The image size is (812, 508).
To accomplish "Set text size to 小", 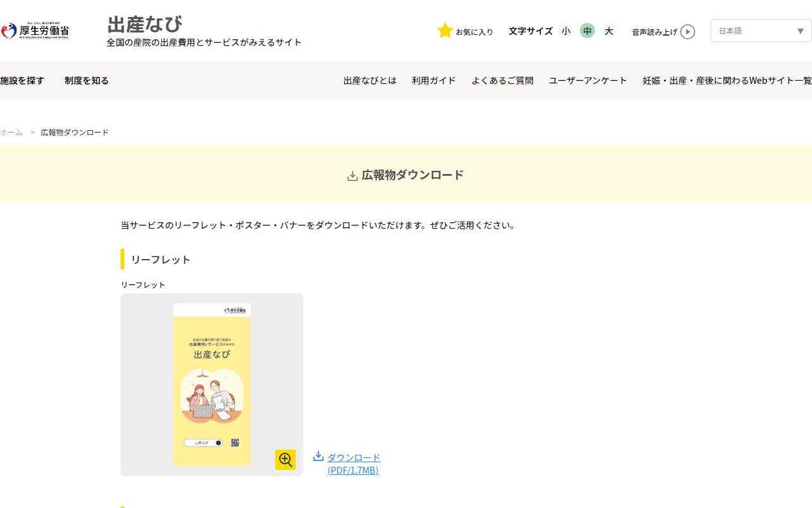I will [x=566, y=30].
